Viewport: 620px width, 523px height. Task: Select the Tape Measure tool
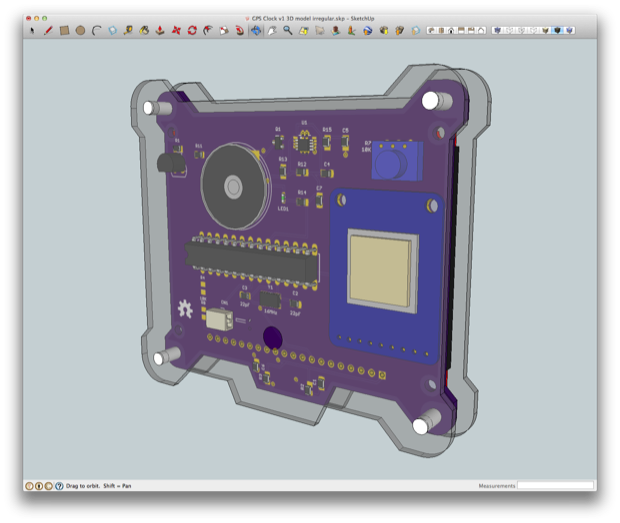coord(128,30)
